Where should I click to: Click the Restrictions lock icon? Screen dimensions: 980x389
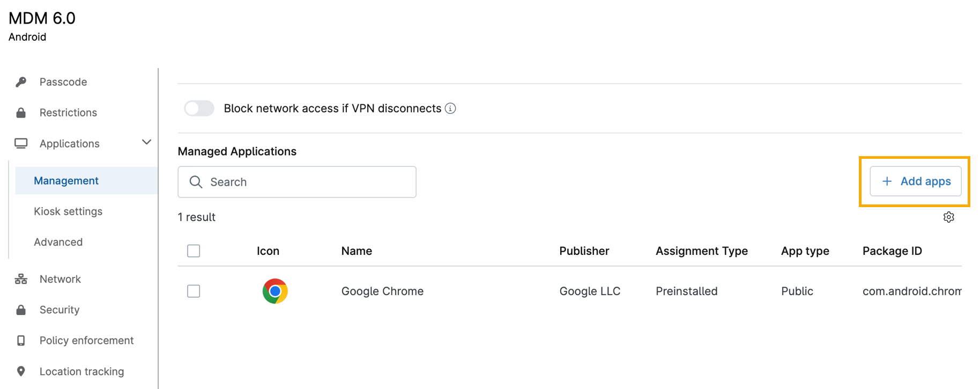coord(21,113)
